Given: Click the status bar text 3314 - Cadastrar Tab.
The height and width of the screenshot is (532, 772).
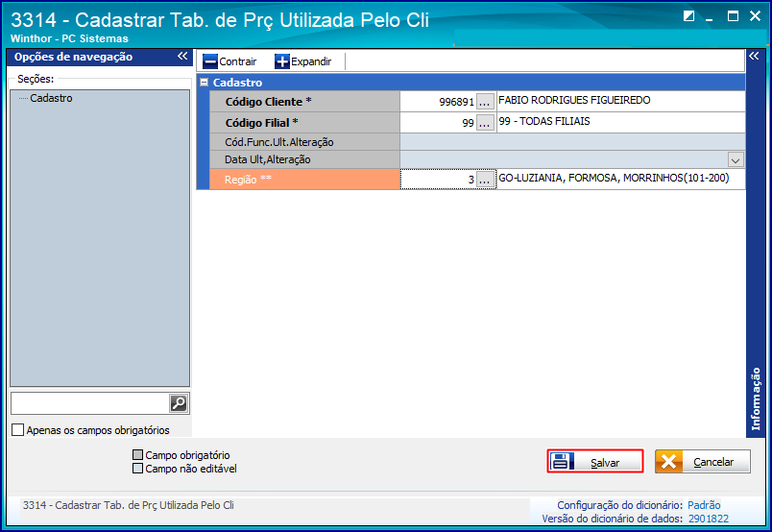Looking at the screenshot, I should click(x=128, y=505).
